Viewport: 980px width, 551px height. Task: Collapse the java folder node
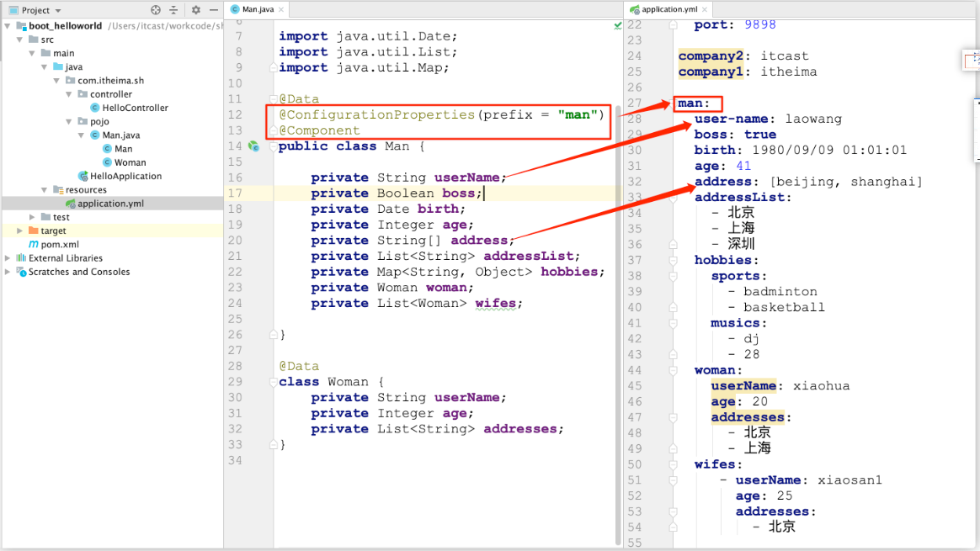click(x=45, y=66)
